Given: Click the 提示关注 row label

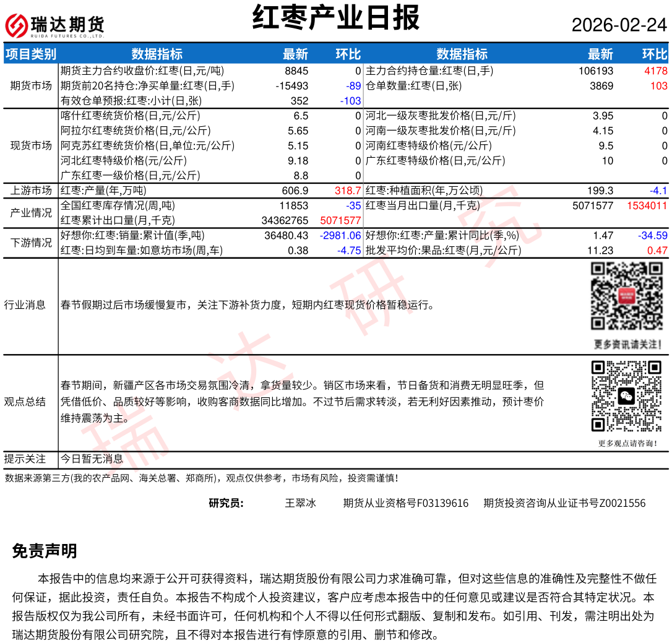Looking at the screenshot, I should click(25, 459).
